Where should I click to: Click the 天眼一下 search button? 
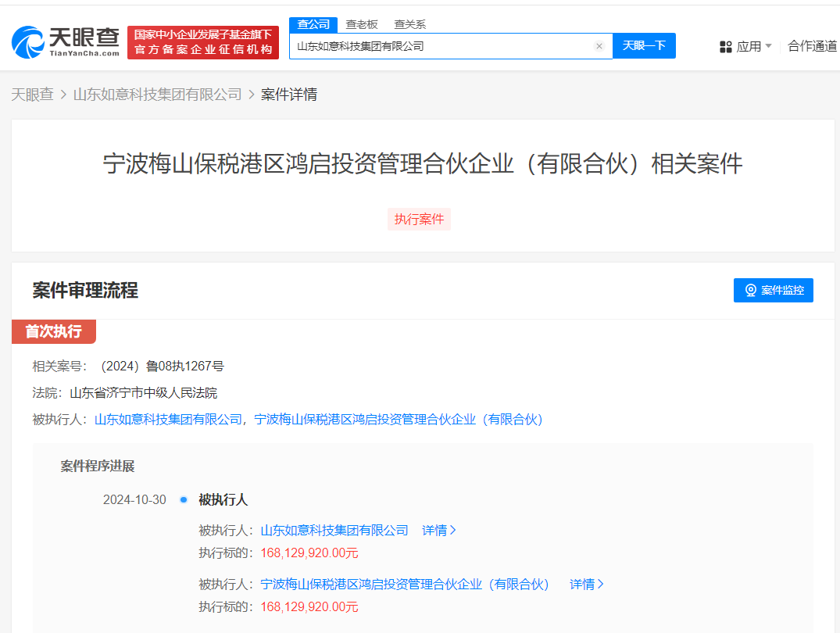click(644, 46)
